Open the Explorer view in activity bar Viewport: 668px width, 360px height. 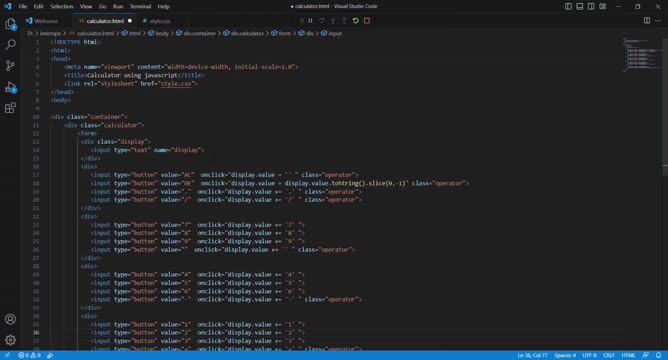tap(11, 24)
